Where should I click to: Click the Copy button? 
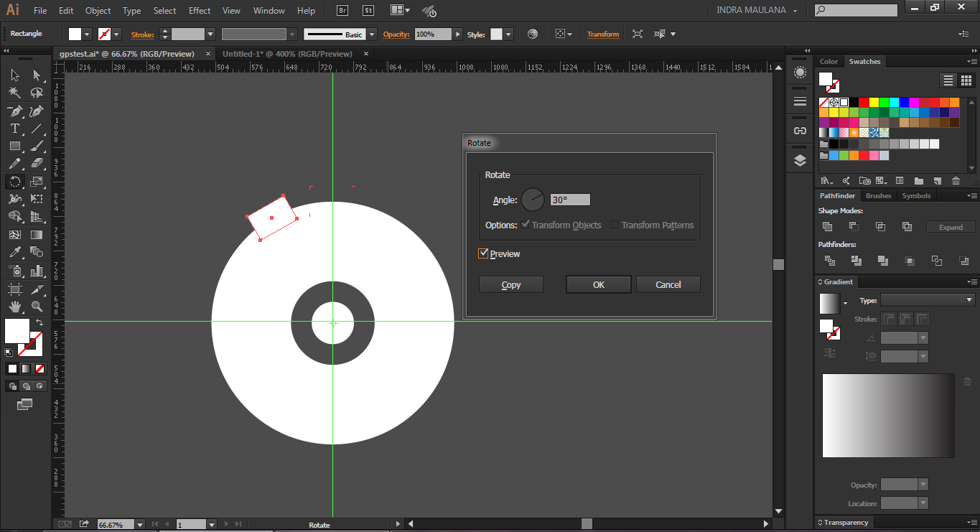click(x=510, y=285)
